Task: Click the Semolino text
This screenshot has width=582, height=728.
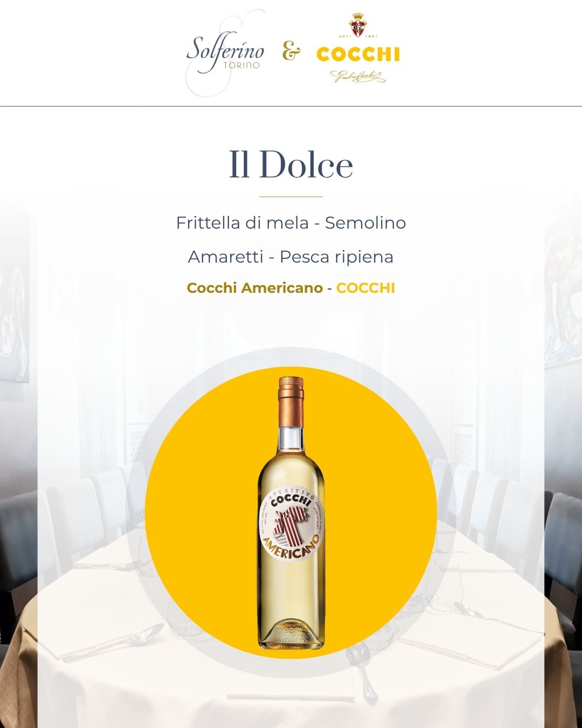Action: pyautogui.click(x=365, y=222)
